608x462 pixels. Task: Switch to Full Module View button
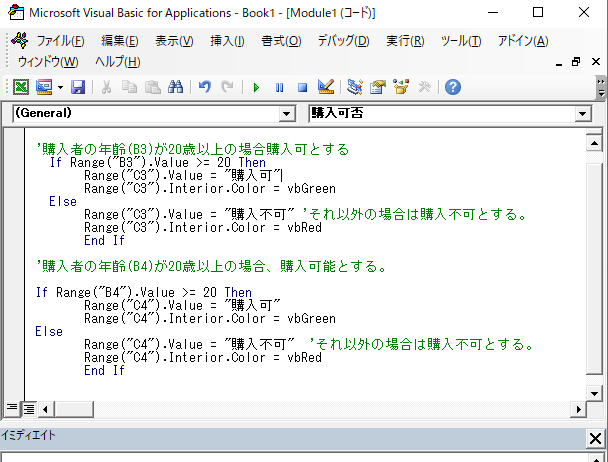click(29, 408)
